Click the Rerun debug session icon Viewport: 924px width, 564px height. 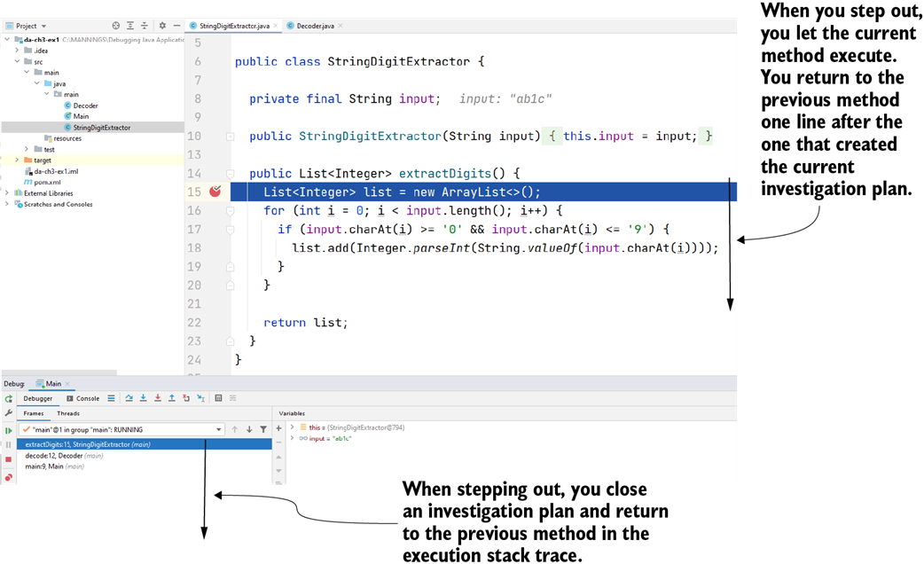tap(7, 399)
